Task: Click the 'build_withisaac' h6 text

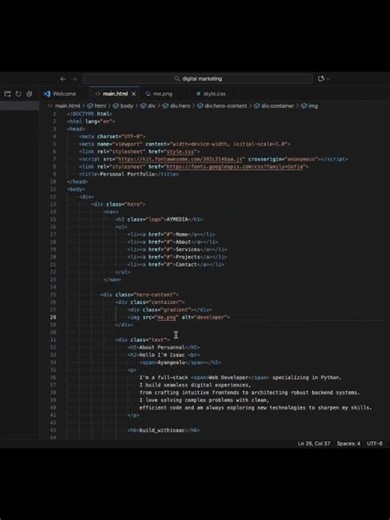Action: 162,430
